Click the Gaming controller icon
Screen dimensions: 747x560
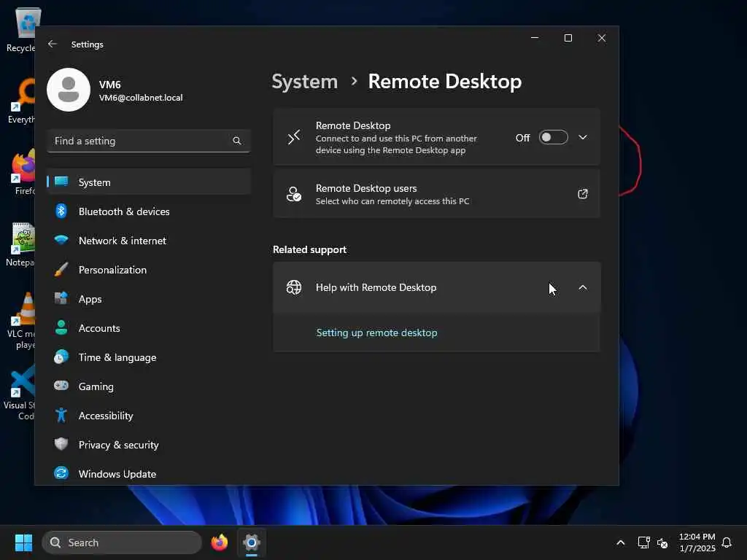pos(61,385)
